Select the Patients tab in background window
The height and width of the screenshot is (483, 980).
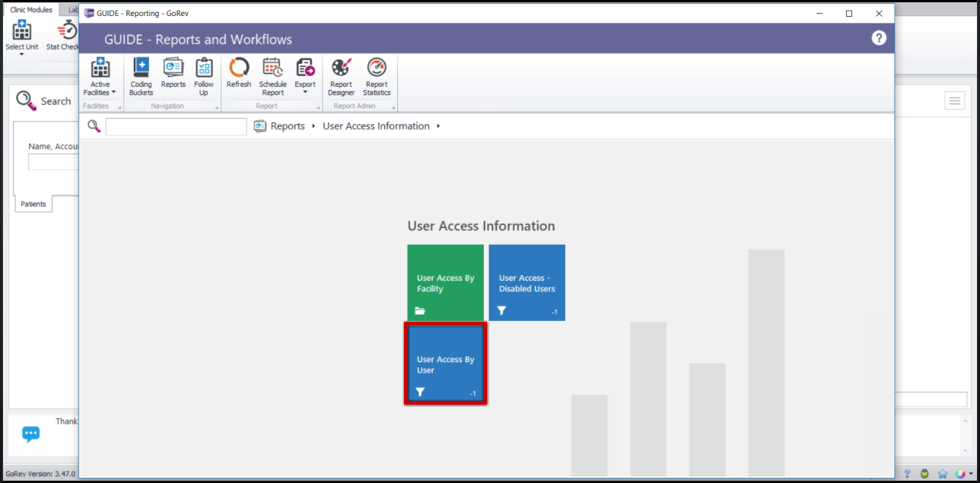33,204
